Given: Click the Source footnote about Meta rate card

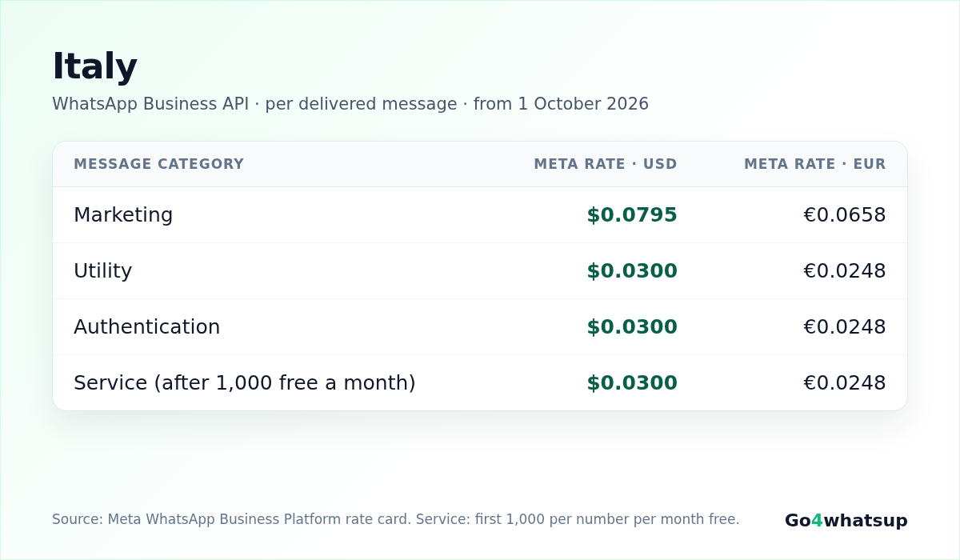Looking at the screenshot, I should click(x=396, y=519).
